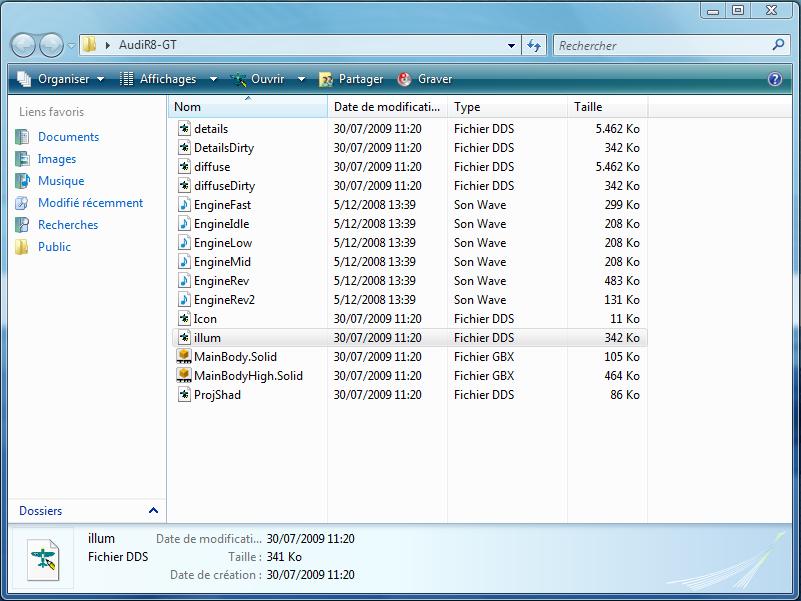Click the Public folder icon
This screenshot has height=601, width=801.
tap(22, 247)
